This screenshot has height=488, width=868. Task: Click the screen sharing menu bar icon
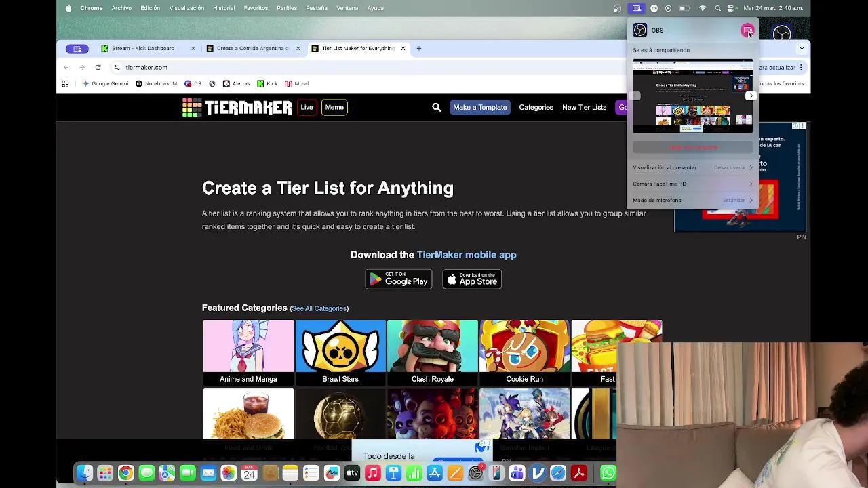[x=636, y=8]
